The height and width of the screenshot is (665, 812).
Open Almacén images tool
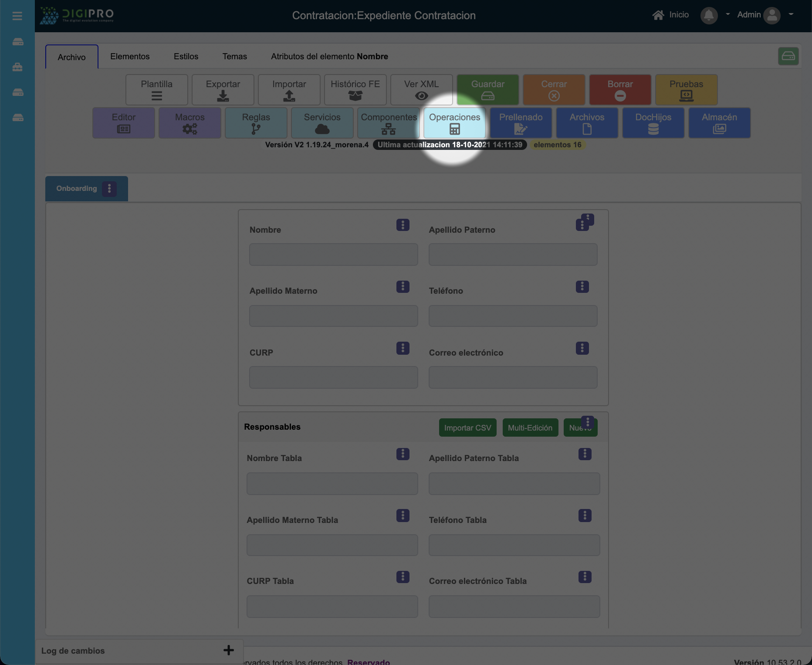tap(719, 123)
